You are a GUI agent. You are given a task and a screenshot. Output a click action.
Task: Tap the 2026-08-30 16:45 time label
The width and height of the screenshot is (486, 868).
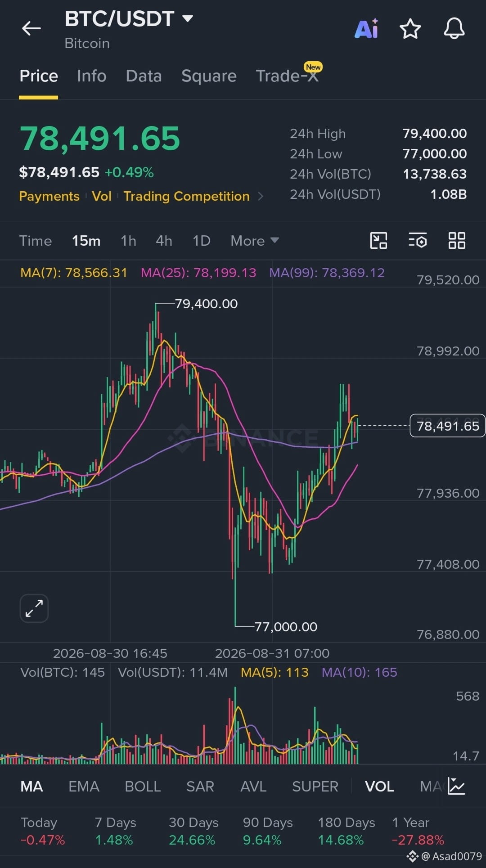click(x=110, y=653)
